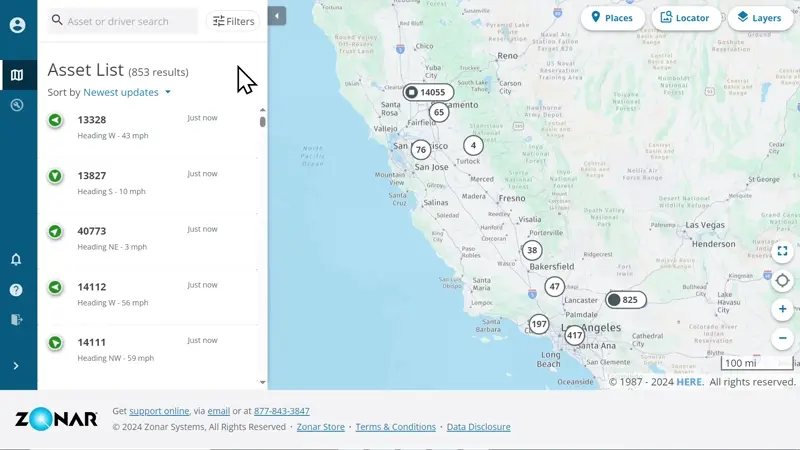The height and width of the screenshot is (450, 800).
Task: Select asset 14111 in the list
Action: coord(148,350)
